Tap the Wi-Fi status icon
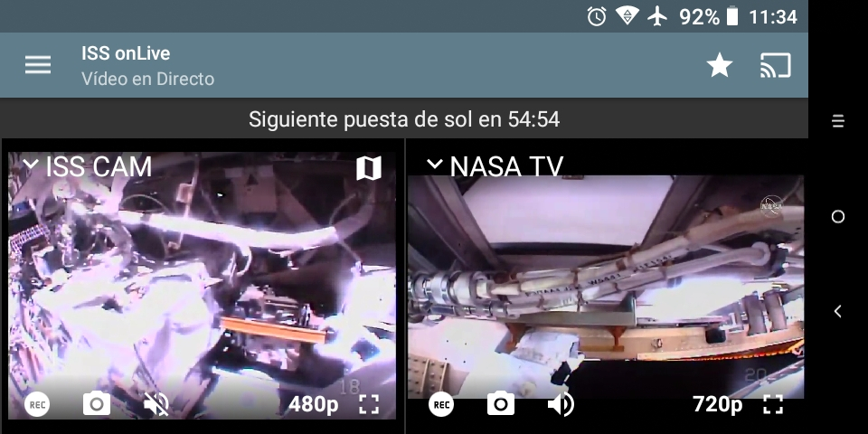 [x=627, y=16]
